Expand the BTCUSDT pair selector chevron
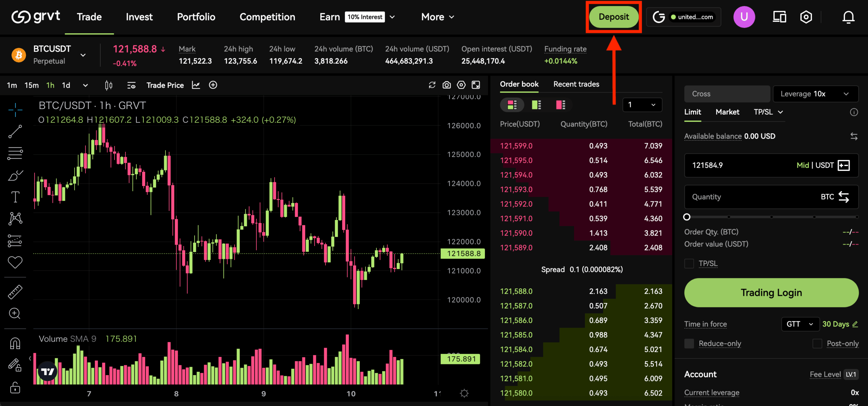Viewport: 868px width, 406px height. tap(83, 55)
